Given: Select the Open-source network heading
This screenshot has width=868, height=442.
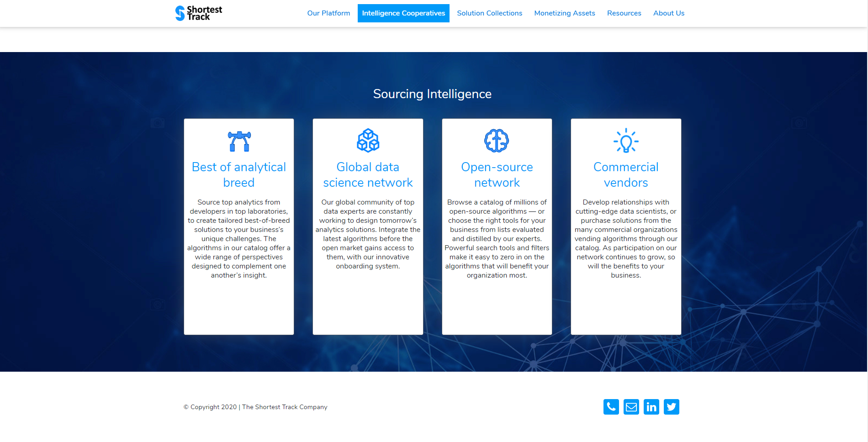Looking at the screenshot, I should pyautogui.click(x=497, y=175).
